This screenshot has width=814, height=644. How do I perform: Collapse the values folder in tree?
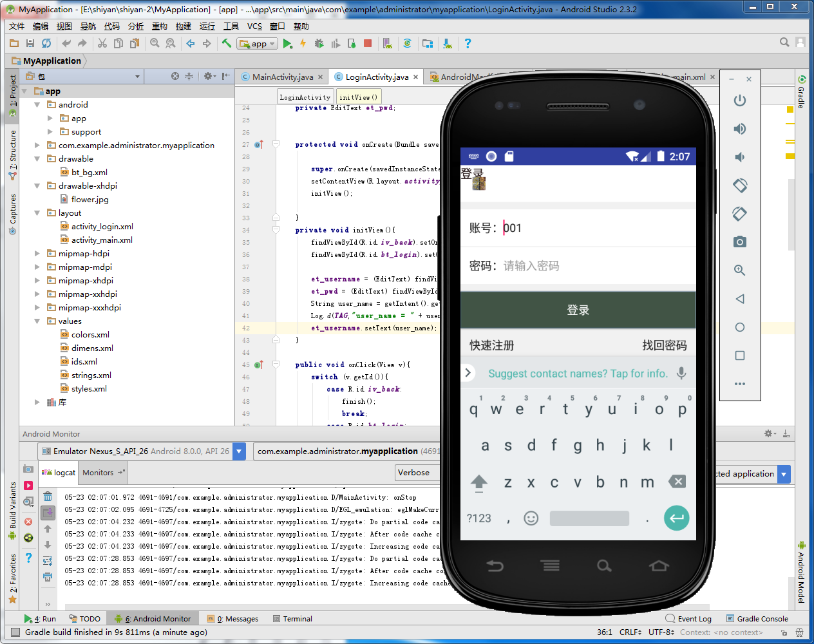click(x=37, y=321)
